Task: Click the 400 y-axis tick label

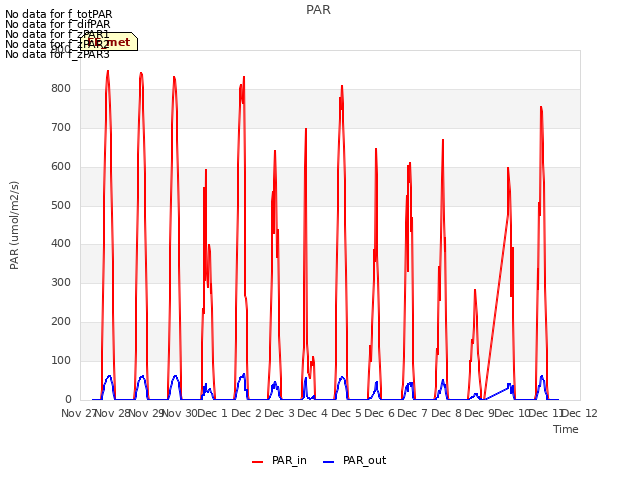Action: (x=61, y=244)
